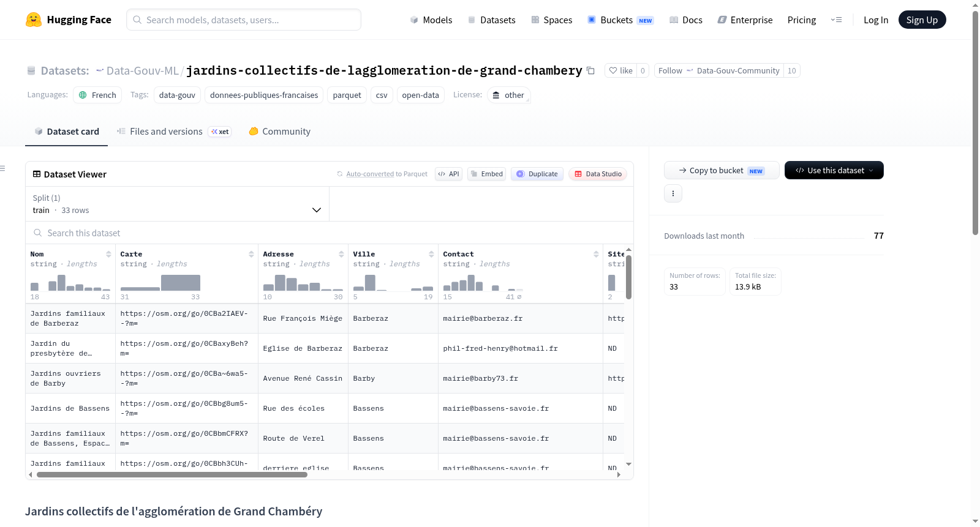Like this dataset via the heart button
The height and width of the screenshot is (527, 980).
(620, 70)
